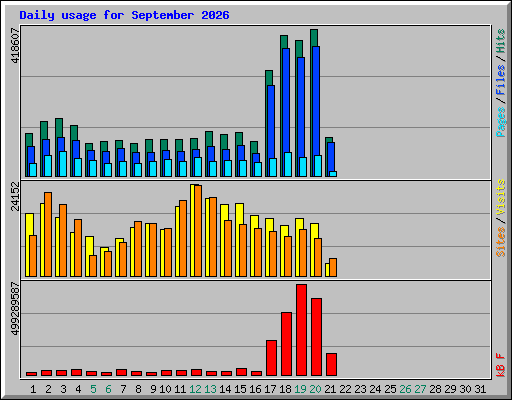Click green weekend day 27 label
The image size is (512, 400).
coord(420,389)
